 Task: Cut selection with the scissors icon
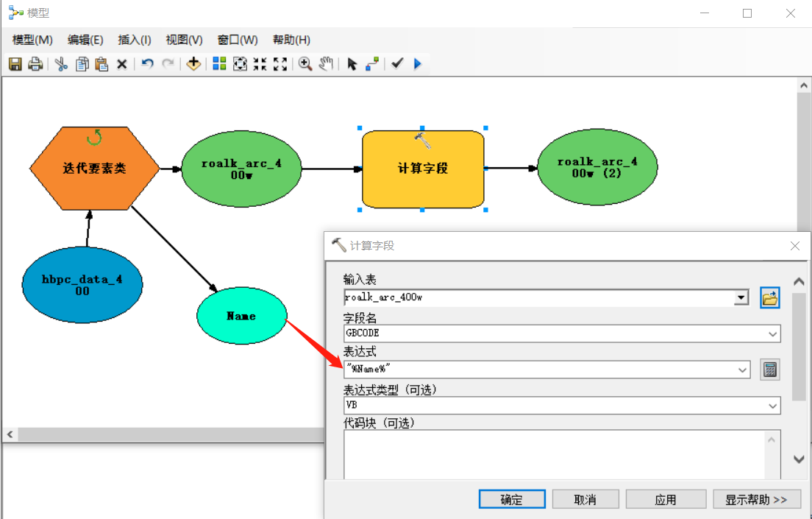click(x=61, y=64)
